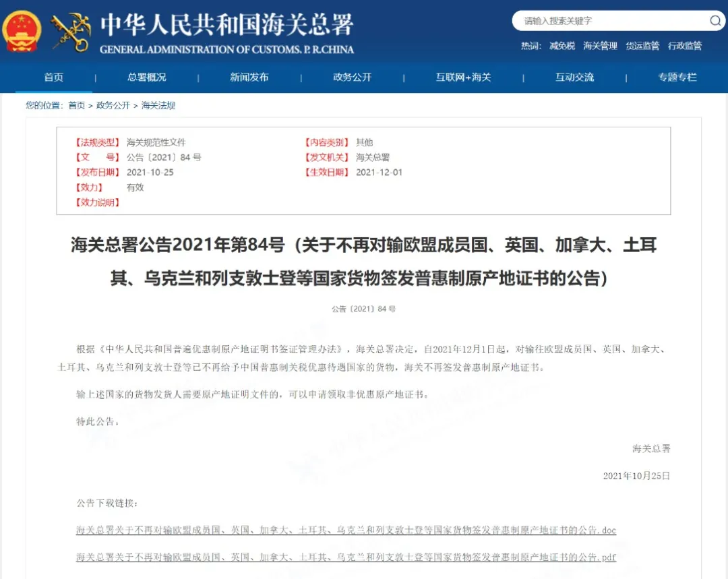The height and width of the screenshot is (579, 728).
Task: Open the 专题专栏 navigation item
Action: click(677, 77)
